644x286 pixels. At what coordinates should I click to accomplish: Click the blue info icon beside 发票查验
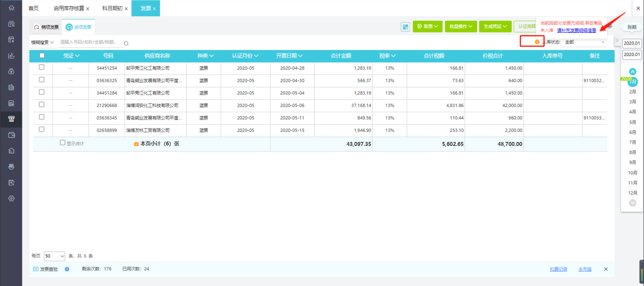click(67, 269)
